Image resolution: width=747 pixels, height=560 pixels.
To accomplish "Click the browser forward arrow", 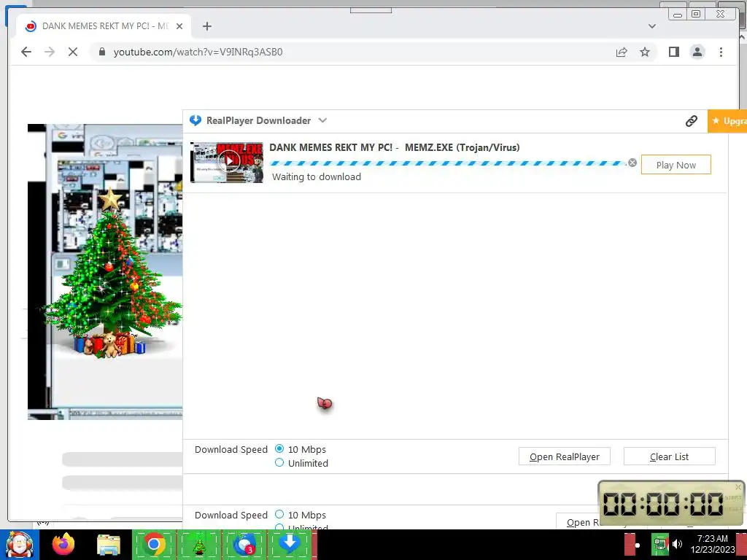I will [50, 52].
